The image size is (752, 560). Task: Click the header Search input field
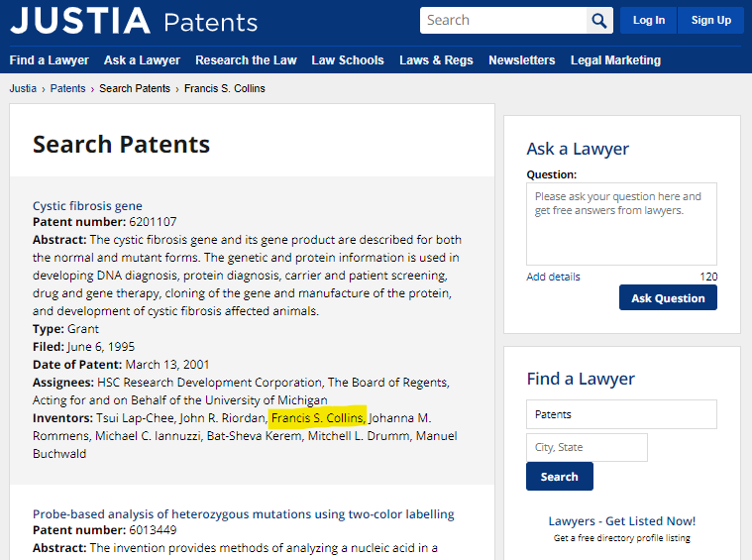click(503, 20)
